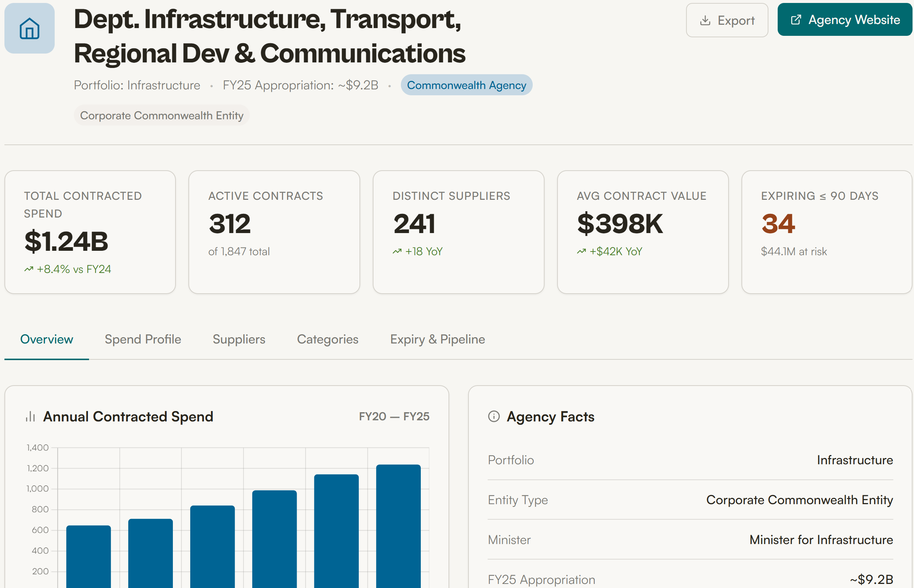Click the FY20 — FY25 range label

click(394, 416)
